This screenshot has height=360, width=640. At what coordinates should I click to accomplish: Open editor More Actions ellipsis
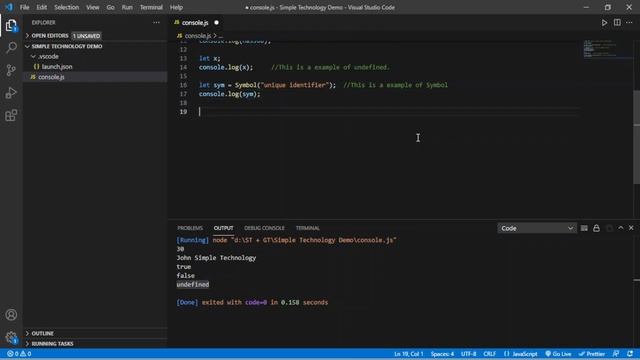[629, 22]
